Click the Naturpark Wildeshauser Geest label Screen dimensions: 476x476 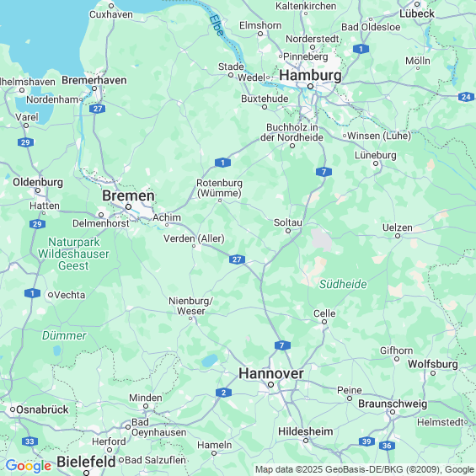coord(73,254)
